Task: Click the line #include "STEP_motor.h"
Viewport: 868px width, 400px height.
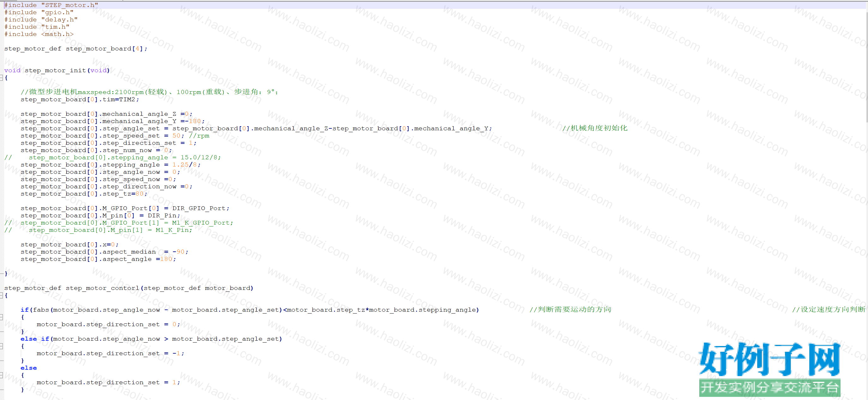Action: [x=51, y=5]
